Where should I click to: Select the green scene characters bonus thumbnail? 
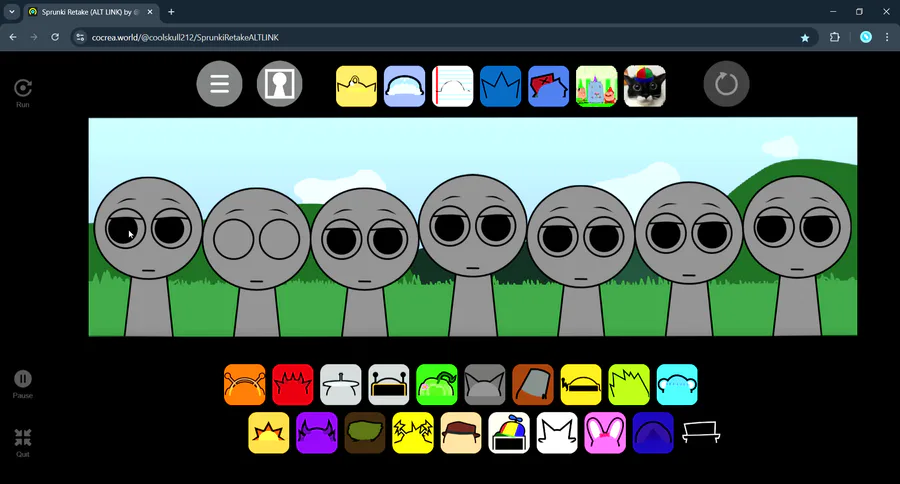click(596, 86)
